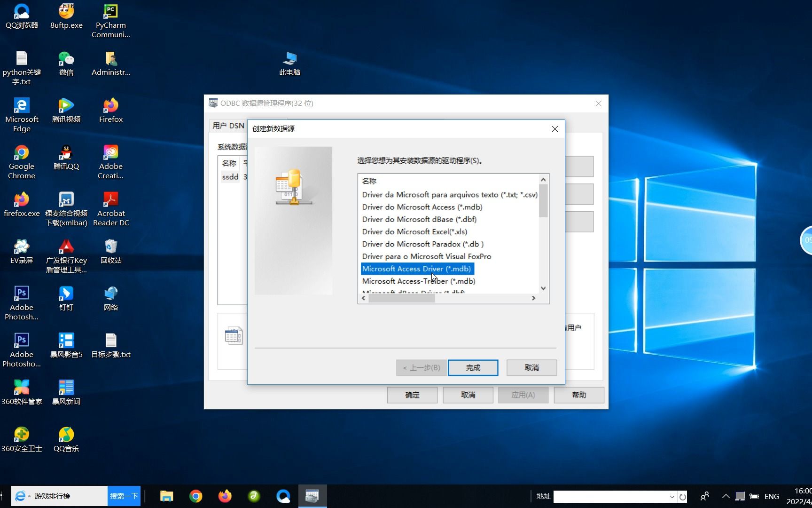The height and width of the screenshot is (508, 812).
Task: Select ssdd entry in system data sources
Action: [230, 177]
